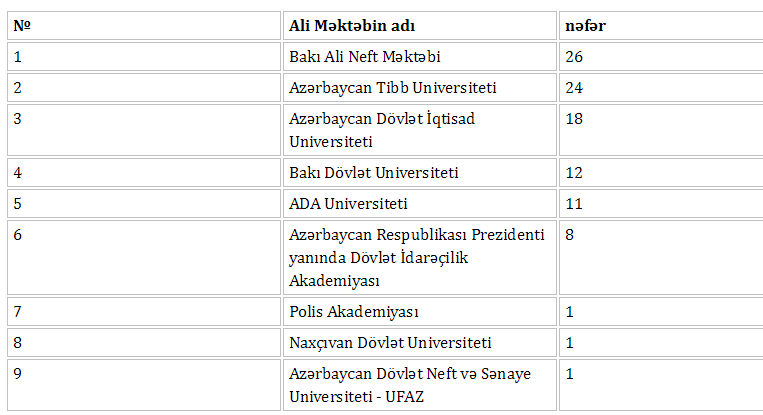
Task: Select the value 8 in nəfər column
Action: [x=661, y=257]
